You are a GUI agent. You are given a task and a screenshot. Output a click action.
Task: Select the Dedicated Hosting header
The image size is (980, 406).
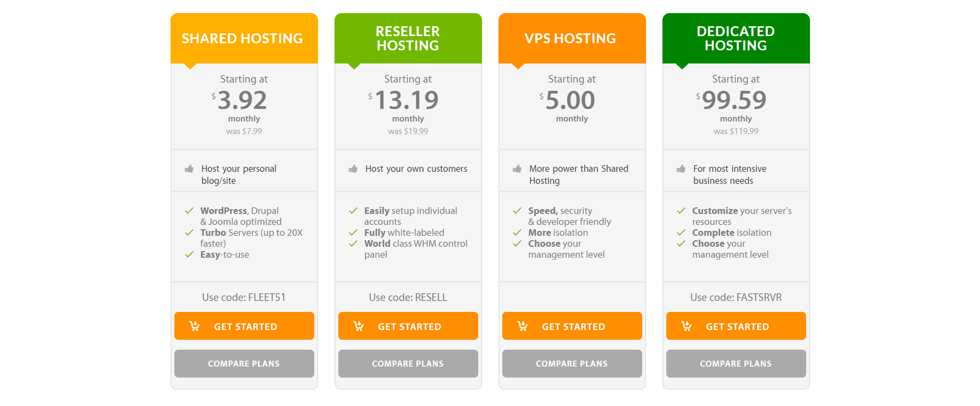pyautogui.click(x=736, y=38)
